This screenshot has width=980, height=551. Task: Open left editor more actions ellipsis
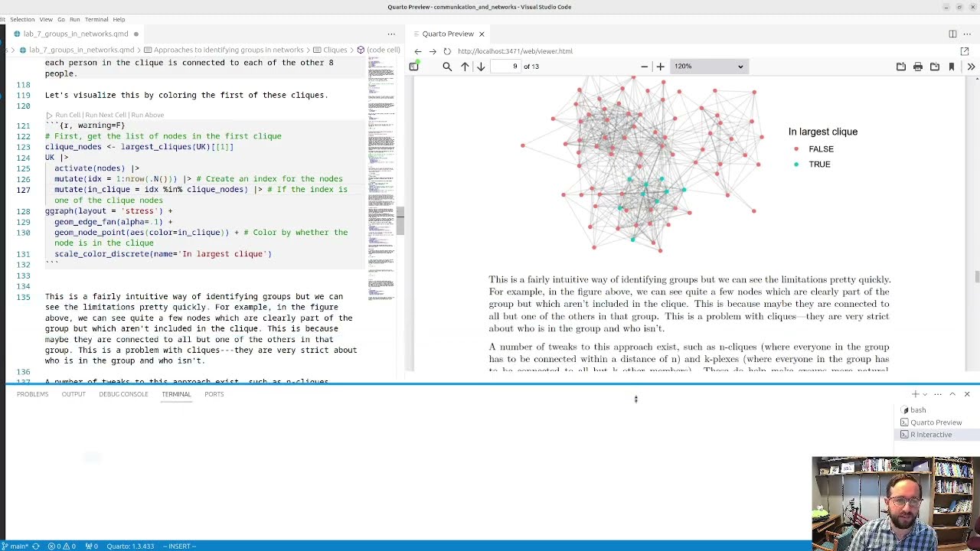[x=391, y=34]
